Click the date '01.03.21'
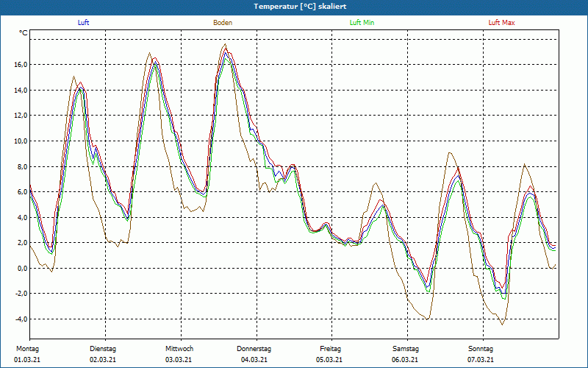 (x=27, y=360)
